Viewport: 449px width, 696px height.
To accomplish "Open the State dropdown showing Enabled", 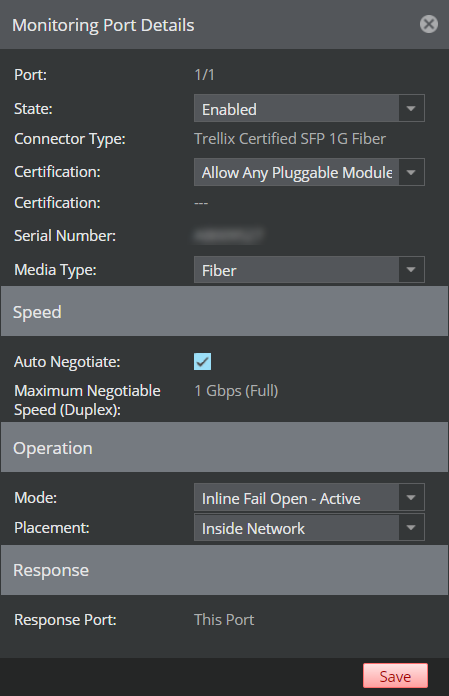I will coord(309,108).
